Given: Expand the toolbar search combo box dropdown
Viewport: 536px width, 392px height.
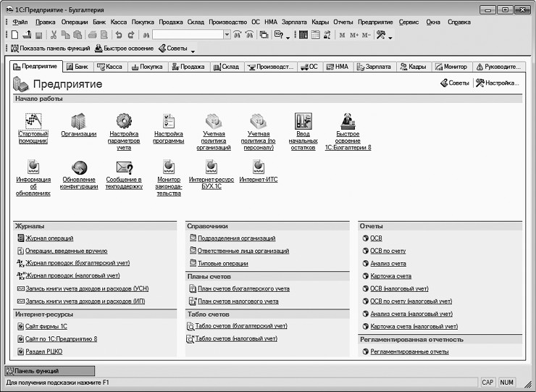Looking at the screenshot, I should tap(227, 35).
